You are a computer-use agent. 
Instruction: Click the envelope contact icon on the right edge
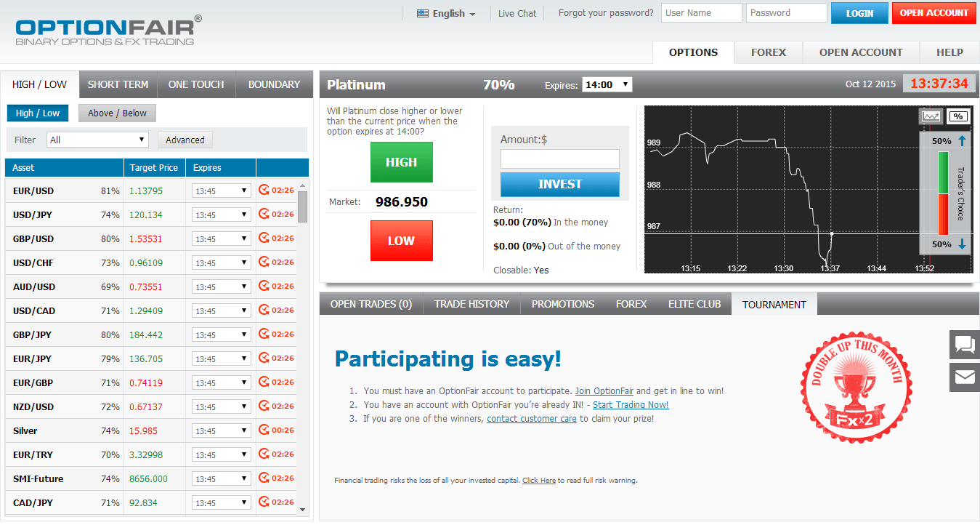coord(964,377)
